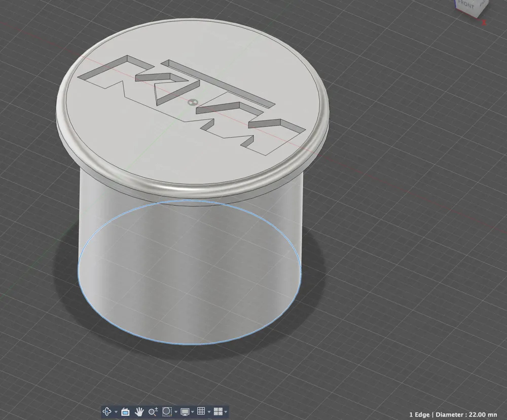Select the Pan hand tool
The image size is (507, 420).
(x=139, y=411)
